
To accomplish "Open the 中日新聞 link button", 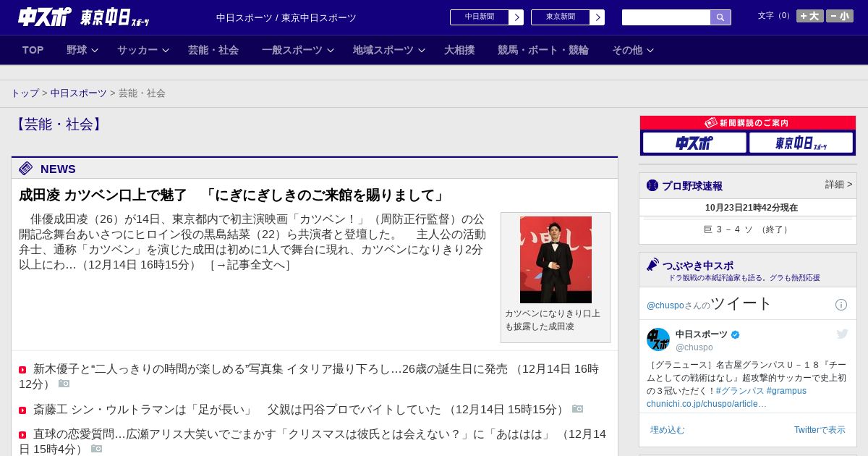I will [480, 17].
